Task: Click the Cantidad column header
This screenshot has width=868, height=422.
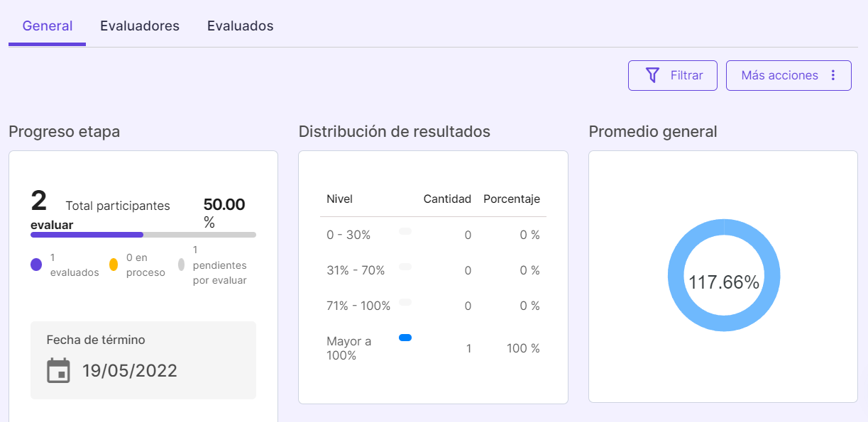Action: [447, 199]
